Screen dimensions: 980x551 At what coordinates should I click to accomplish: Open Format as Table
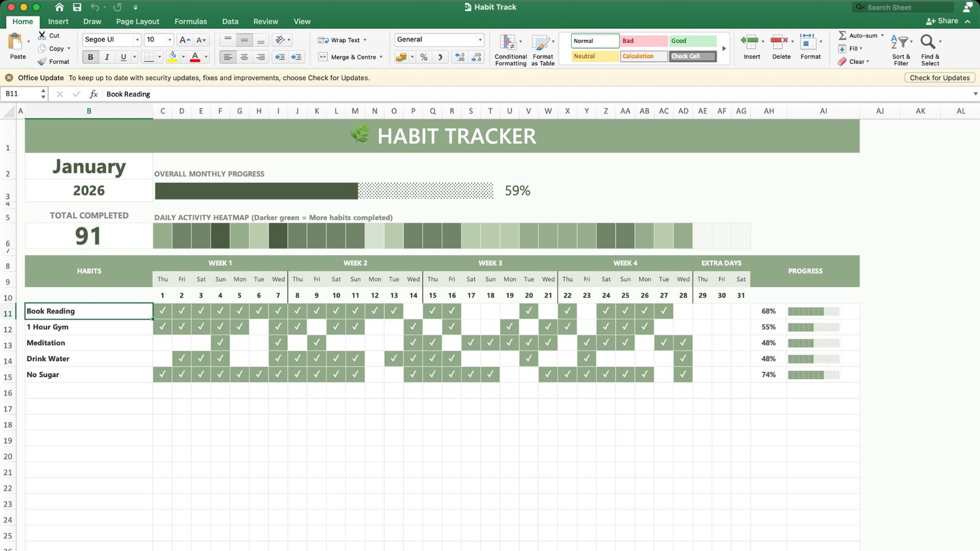click(543, 50)
